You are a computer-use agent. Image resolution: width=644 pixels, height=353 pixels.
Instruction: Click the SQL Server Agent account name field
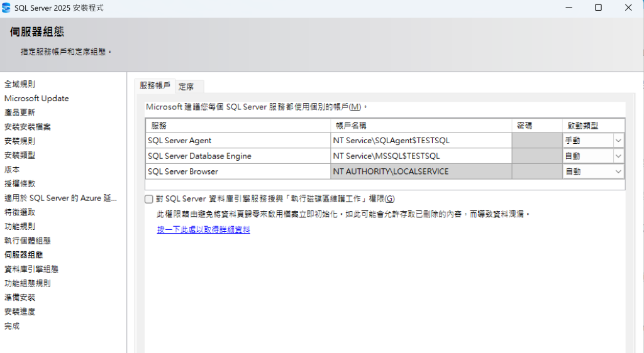click(x=421, y=141)
